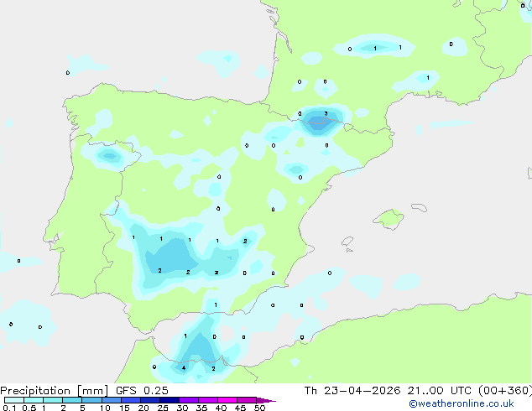Pick the 45–50 mm legend swatch
Image resolution: width=532 pixels, height=411 pixels.
pyautogui.click(x=247, y=400)
